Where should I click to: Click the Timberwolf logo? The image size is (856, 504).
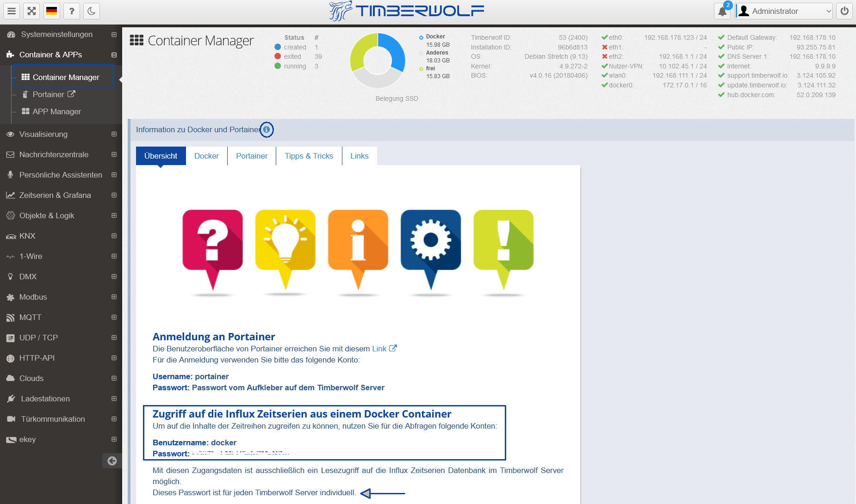[406, 11]
